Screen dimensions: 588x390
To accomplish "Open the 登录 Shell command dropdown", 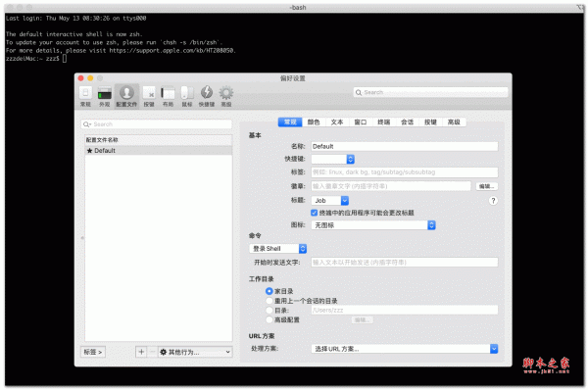I will [x=277, y=248].
